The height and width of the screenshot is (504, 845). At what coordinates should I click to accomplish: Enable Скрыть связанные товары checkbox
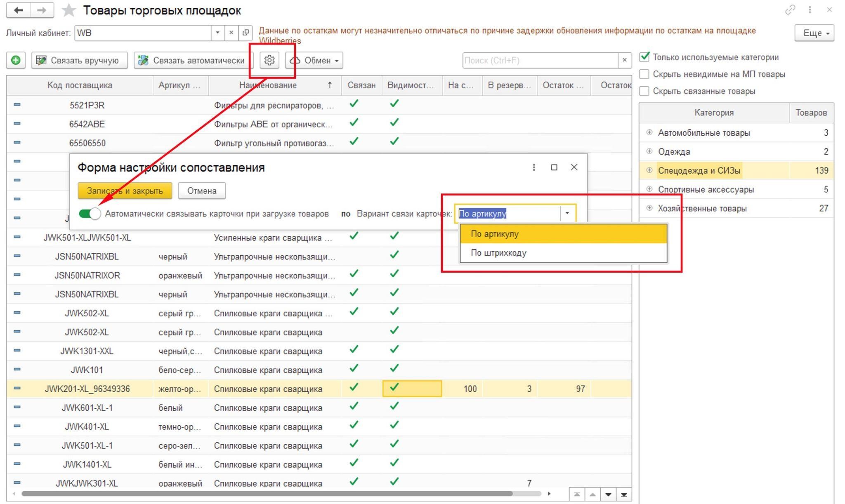[x=644, y=91]
